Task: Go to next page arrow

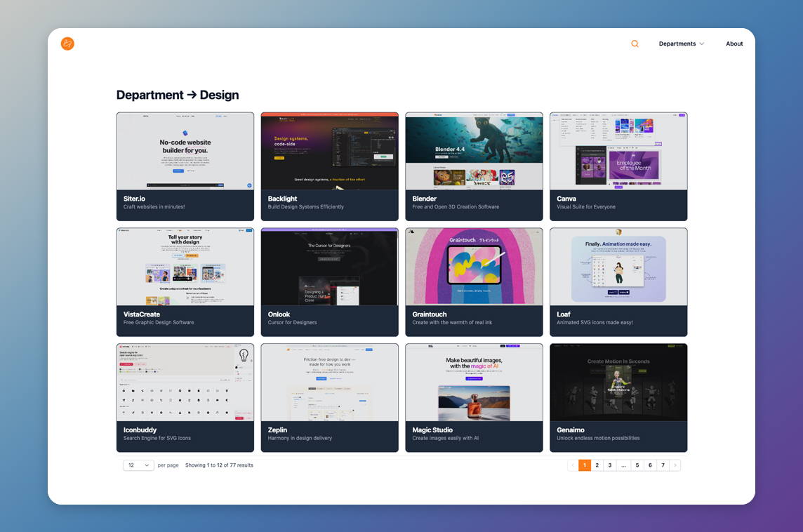Action: point(675,465)
